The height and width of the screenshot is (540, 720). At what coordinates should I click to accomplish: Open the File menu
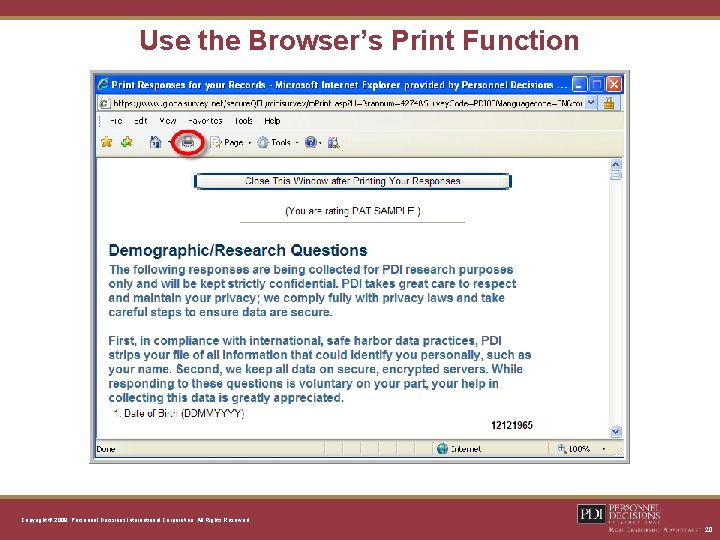116,121
